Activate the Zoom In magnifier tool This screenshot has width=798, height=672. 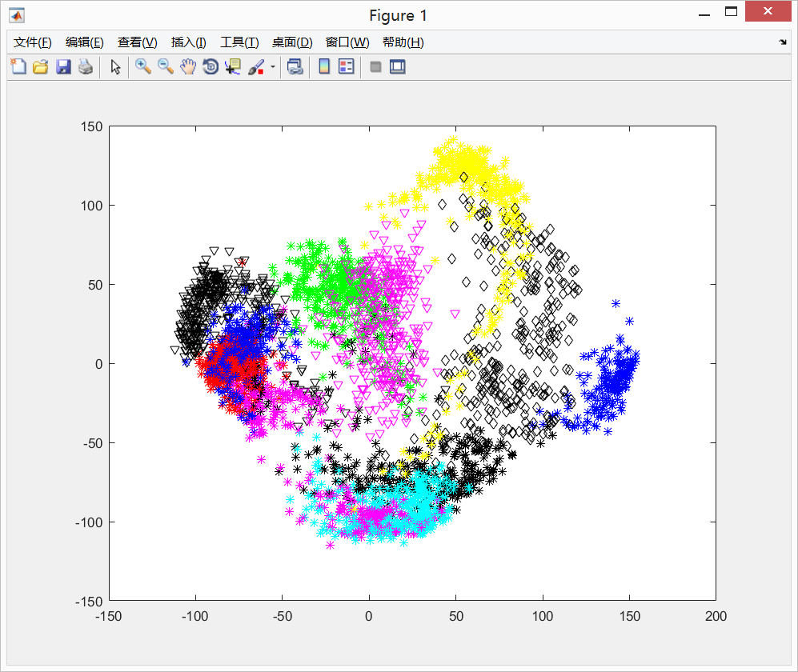[143, 66]
